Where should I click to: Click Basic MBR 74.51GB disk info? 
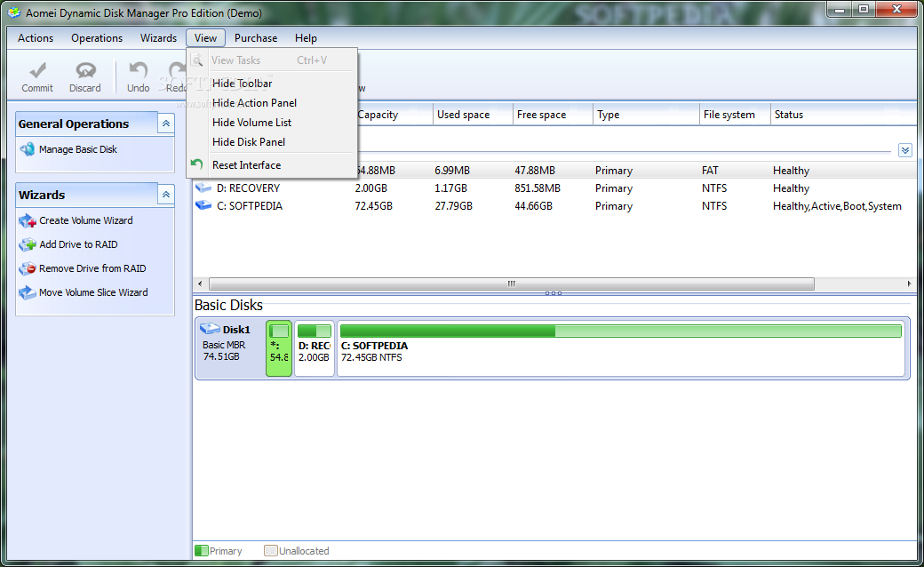click(224, 351)
